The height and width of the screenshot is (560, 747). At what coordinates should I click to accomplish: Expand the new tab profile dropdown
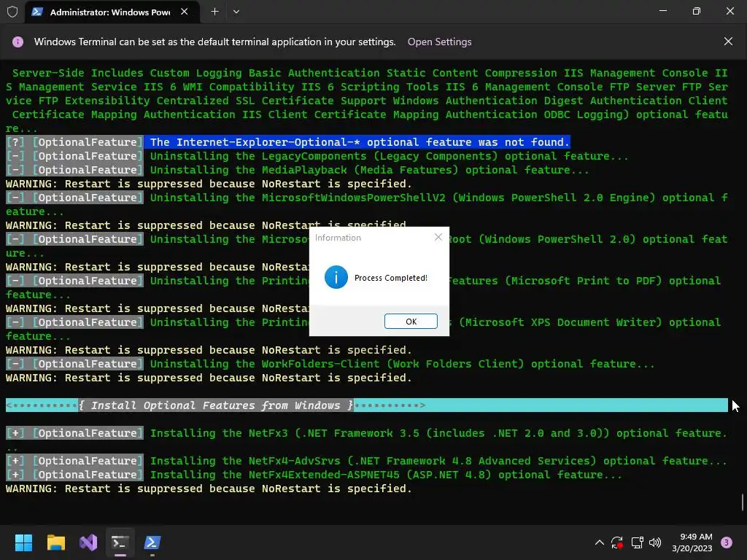point(236,12)
